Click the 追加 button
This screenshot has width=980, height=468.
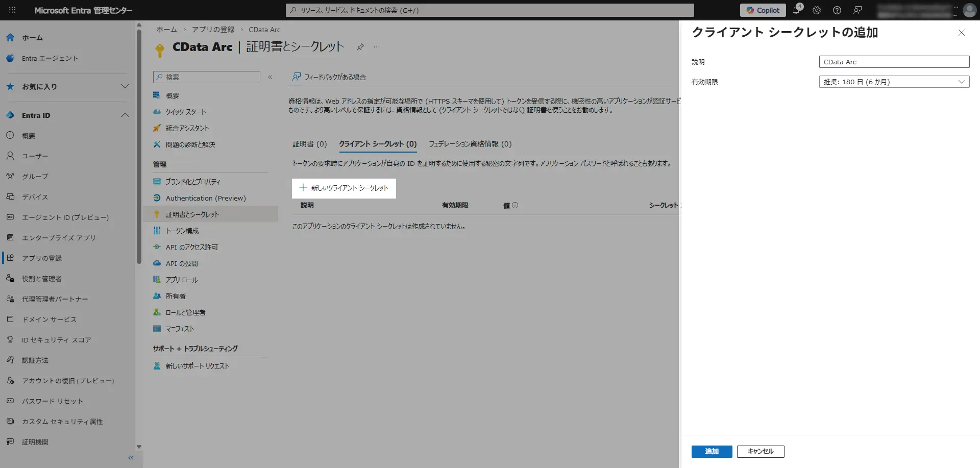712,451
